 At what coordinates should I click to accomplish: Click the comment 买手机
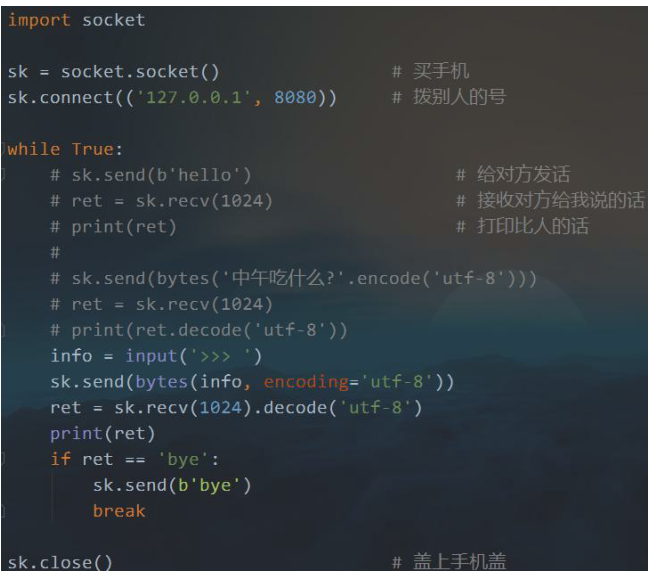(440, 71)
